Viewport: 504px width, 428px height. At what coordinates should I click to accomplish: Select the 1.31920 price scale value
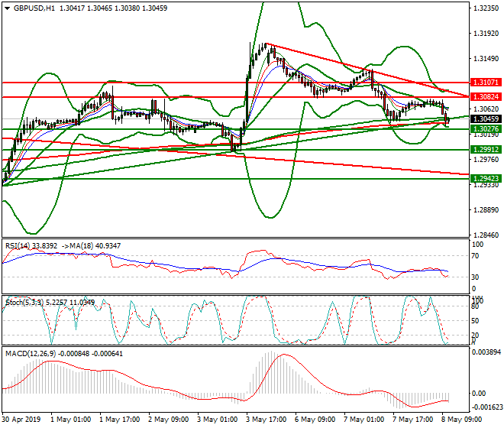click(x=486, y=34)
